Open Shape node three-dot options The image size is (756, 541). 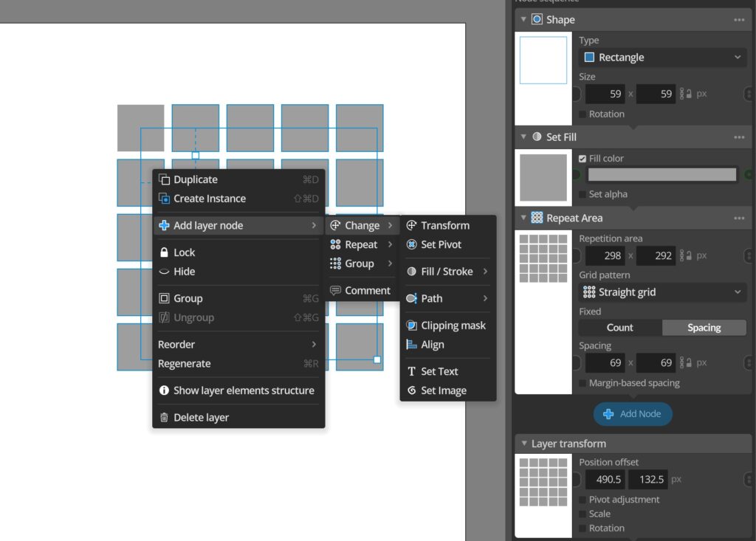[x=739, y=20]
